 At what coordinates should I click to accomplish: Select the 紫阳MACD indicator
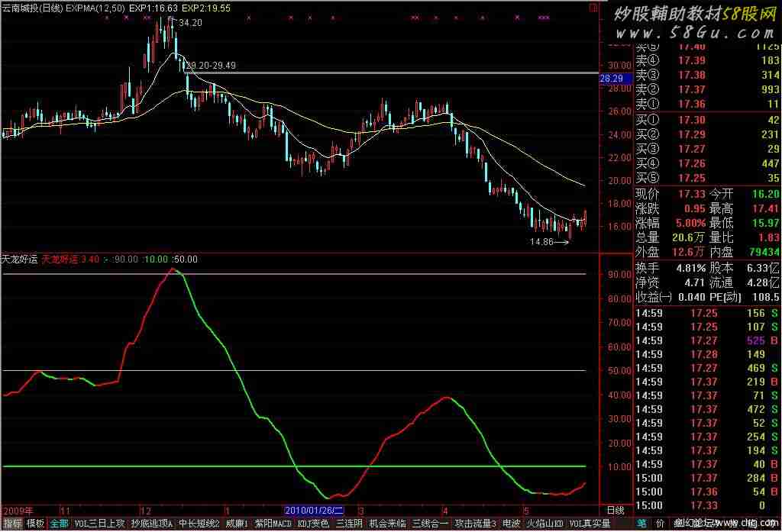click(x=273, y=524)
